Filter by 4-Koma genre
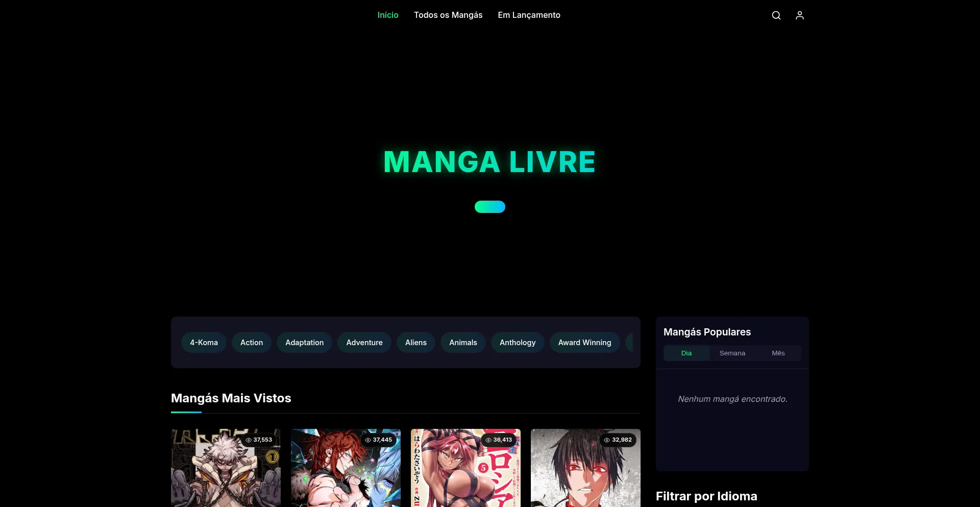Screen dimensions: 980x507 204,343
